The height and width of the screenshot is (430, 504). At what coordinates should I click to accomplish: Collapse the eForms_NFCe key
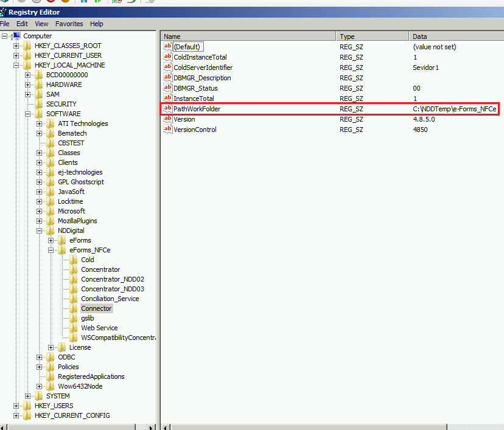click(x=51, y=250)
